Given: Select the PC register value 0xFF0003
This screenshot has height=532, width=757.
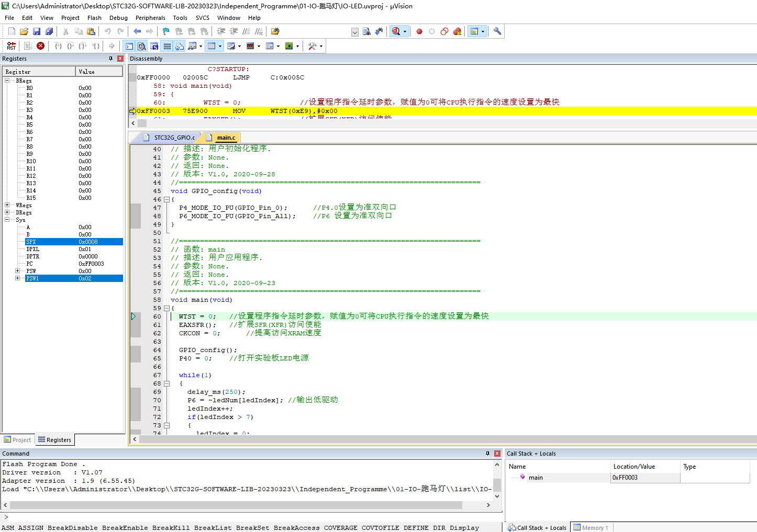Looking at the screenshot, I should [91, 264].
